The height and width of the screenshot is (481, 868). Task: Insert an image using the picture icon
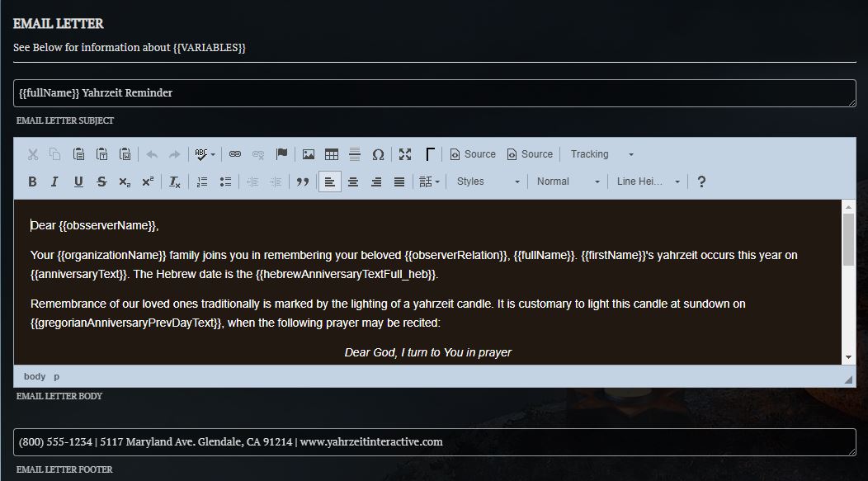[309, 154]
